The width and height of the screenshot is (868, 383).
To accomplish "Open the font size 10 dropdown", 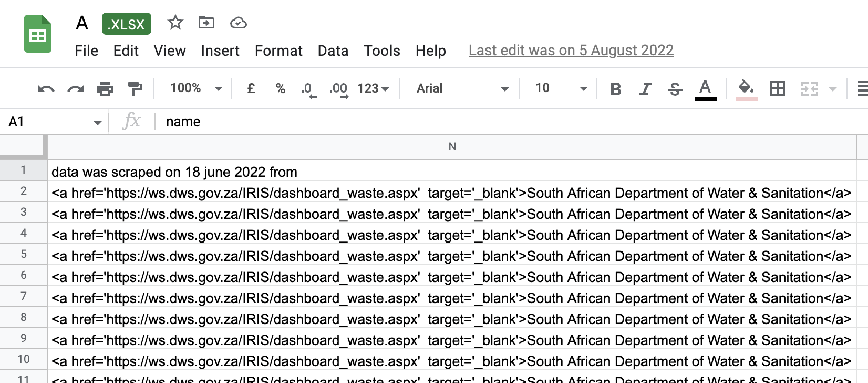I will (561, 88).
